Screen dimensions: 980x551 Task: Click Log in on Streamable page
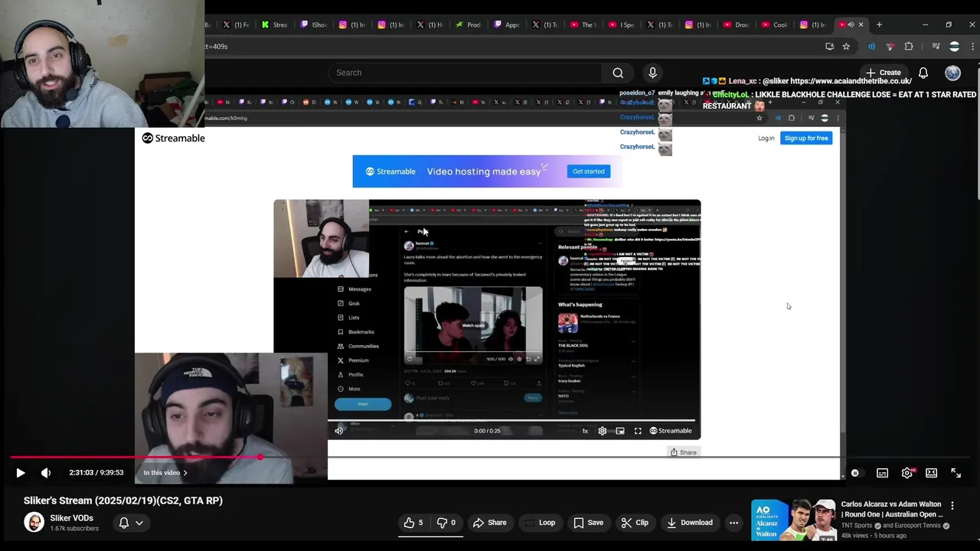coord(766,138)
